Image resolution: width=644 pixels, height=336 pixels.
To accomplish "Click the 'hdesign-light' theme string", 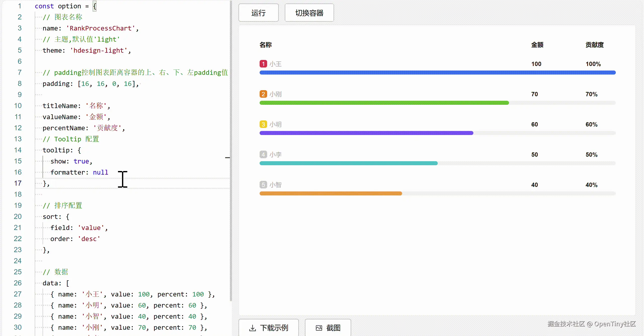I will click(98, 50).
